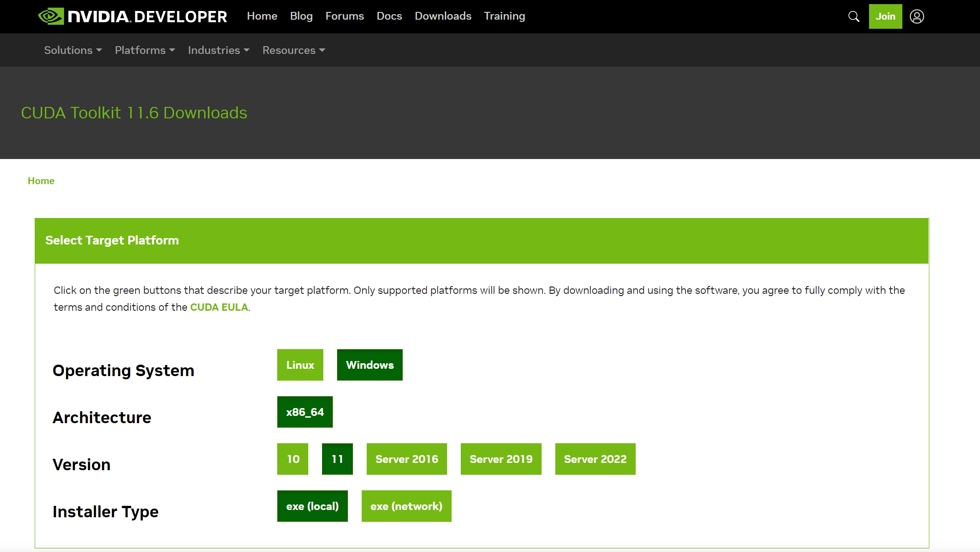Click the Installer Type label

pyautogui.click(x=105, y=512)
